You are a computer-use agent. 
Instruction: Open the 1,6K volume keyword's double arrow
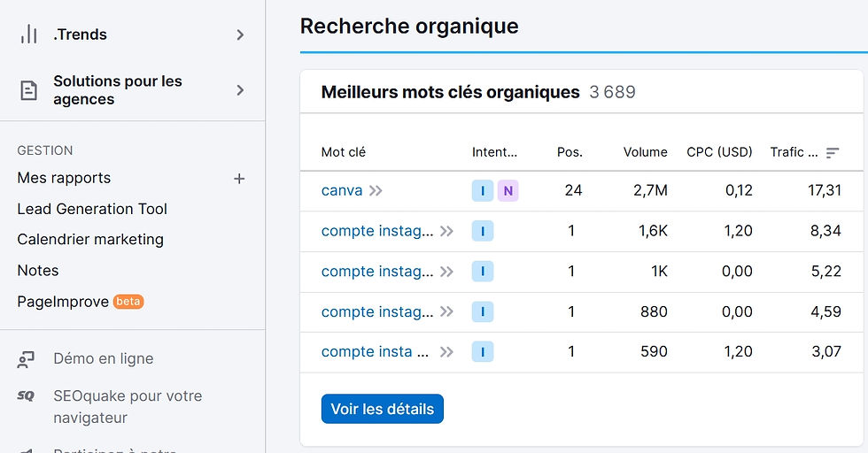[446, 231]
